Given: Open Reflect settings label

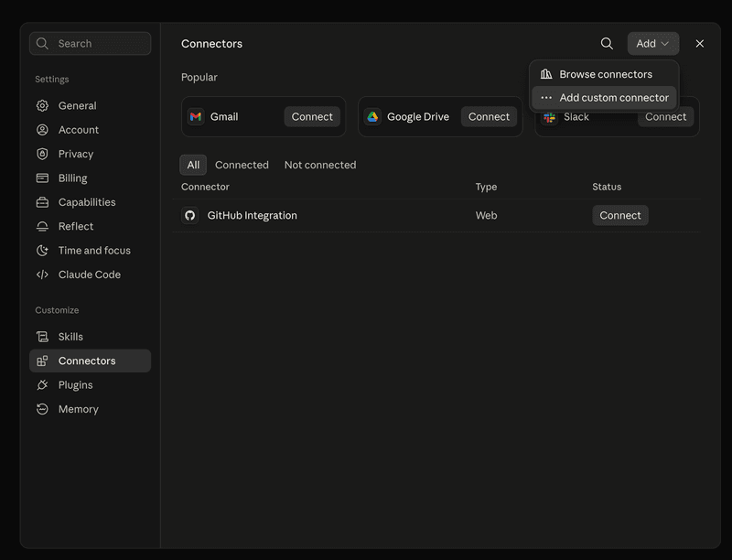Looking at the screenshot, I should (76, 226).
